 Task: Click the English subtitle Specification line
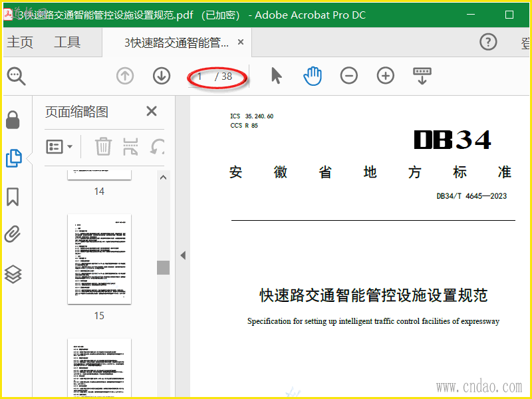coord(373,321)
